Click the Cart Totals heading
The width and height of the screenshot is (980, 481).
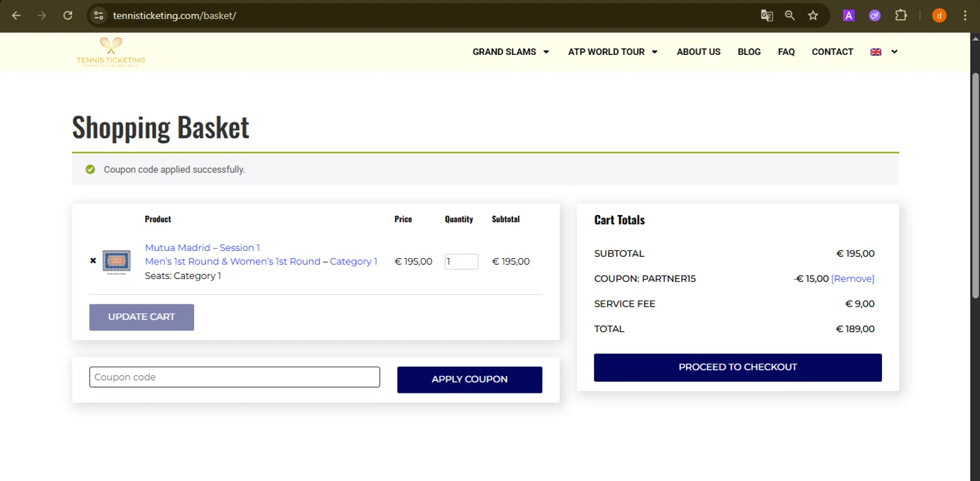619,220
